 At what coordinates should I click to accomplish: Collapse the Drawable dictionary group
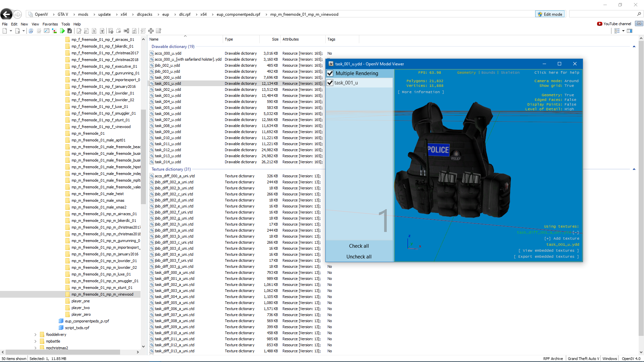634,47
